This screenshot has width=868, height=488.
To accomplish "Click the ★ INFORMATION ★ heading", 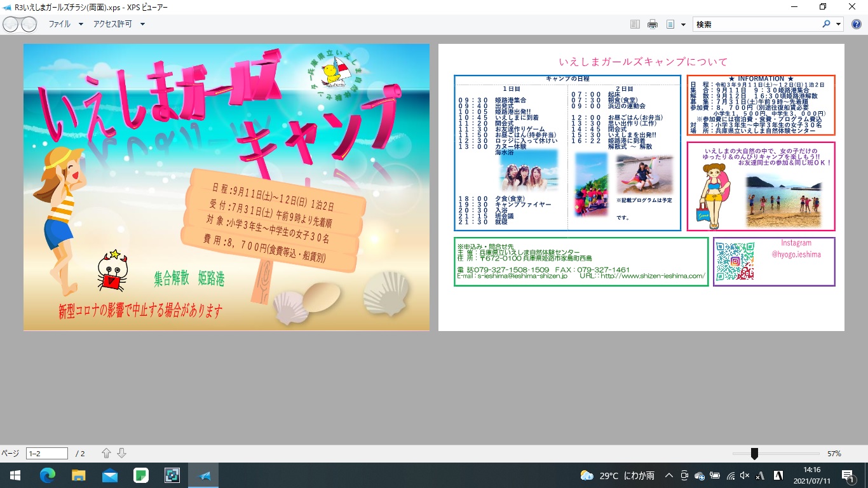I will click(x=761, y=79).
